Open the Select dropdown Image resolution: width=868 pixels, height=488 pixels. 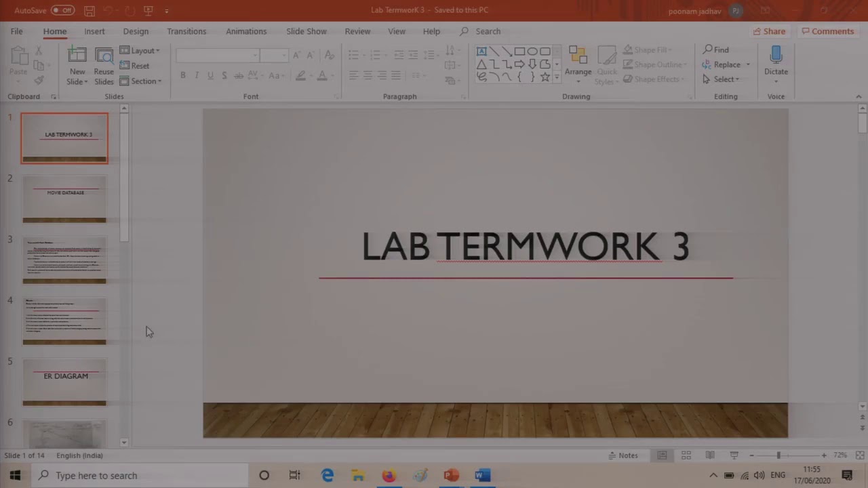coord(722,79)
